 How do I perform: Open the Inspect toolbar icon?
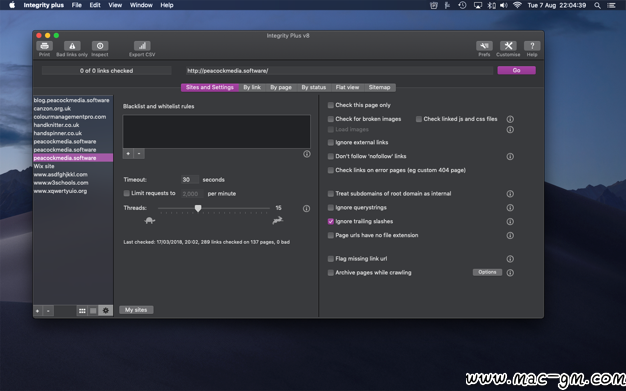coord(100,46)
